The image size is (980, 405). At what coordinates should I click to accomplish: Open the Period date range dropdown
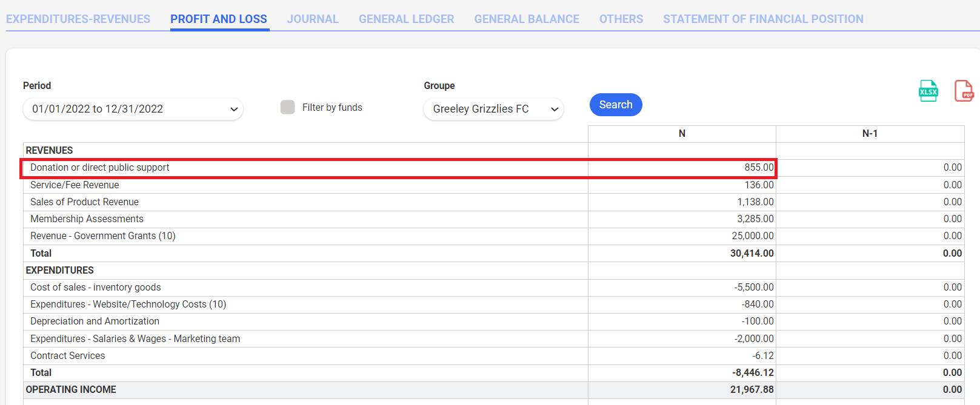133,109
